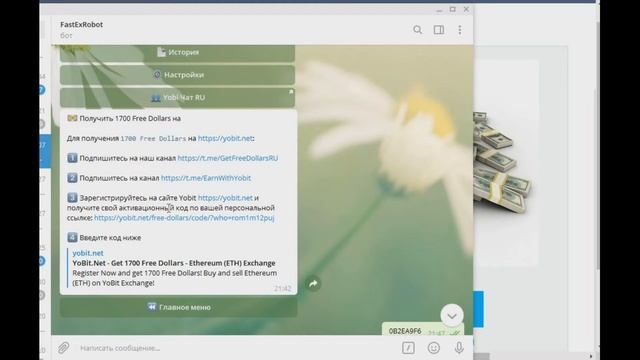This screenshot has height=360, width=640.
Task: Jump to latest with down chevron button
Action: click(x=452, y=316)
